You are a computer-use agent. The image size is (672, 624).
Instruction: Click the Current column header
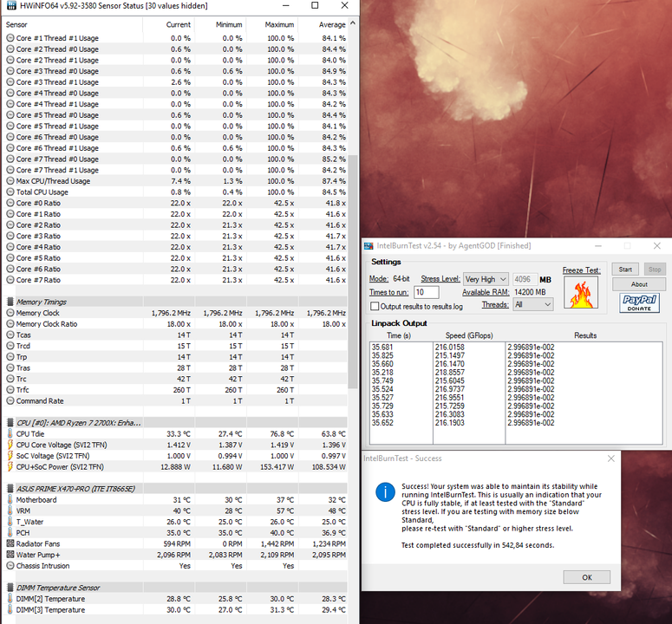pos(168,25)
